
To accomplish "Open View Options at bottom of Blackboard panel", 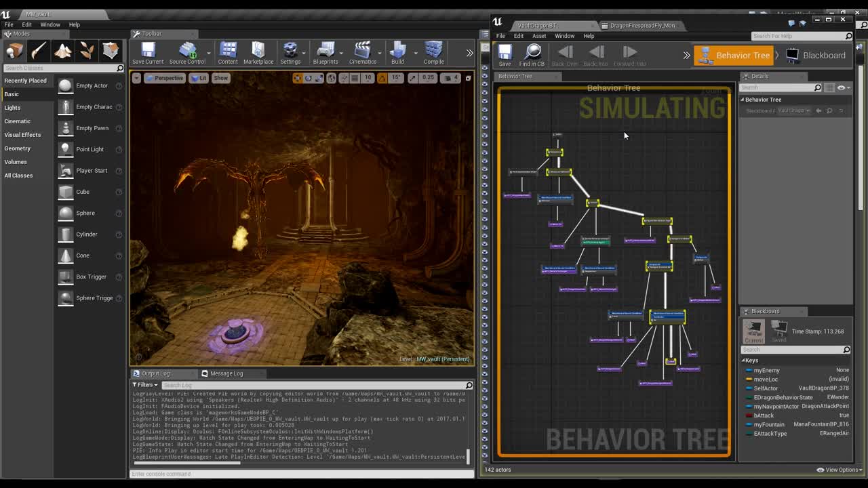I will 838,469.
